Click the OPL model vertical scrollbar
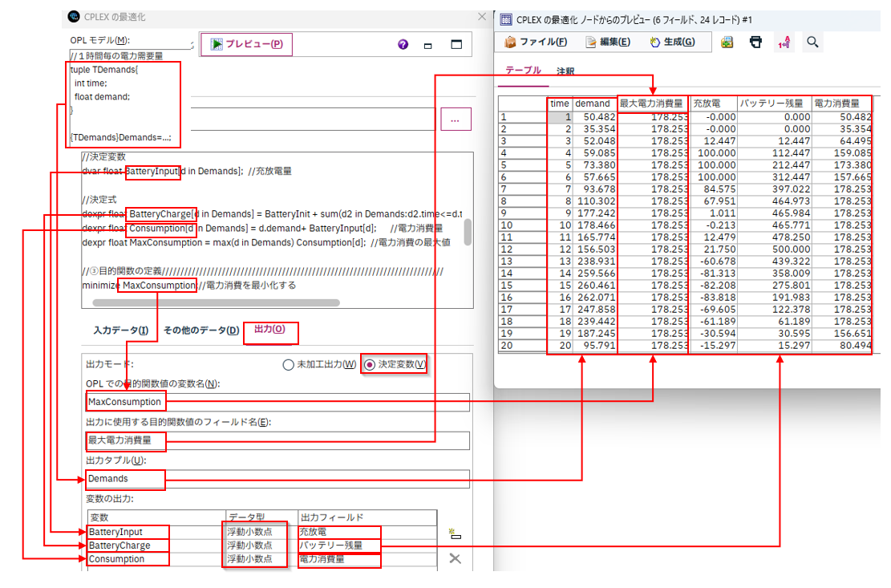The height and width of the screenshot is (588, 891). [468, 232]
